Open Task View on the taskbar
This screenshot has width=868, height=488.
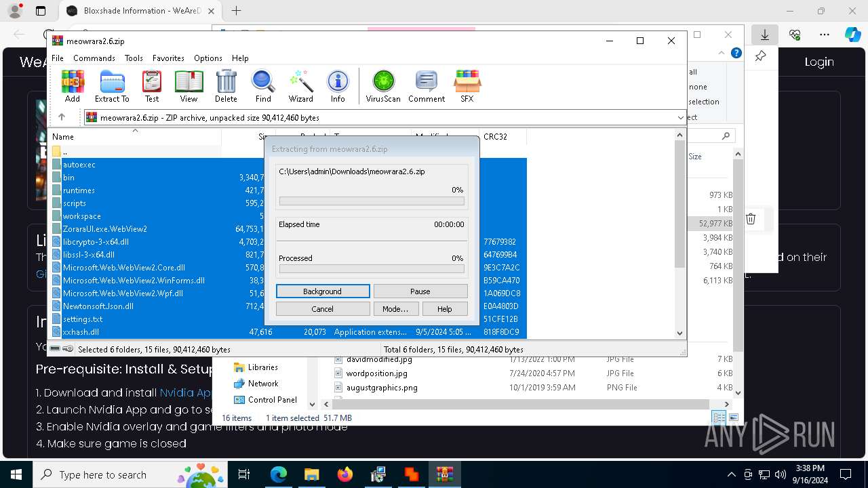pos(244,474)
